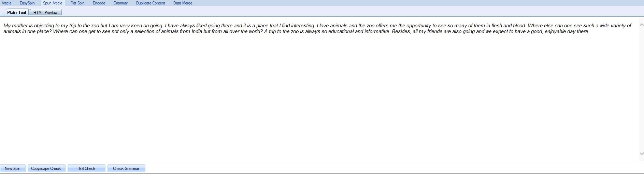Switch to the EasySpin tab
Image resolution: width=644 pixels, height=174 pixels.
pyautogui.click(x=27, y=3)
